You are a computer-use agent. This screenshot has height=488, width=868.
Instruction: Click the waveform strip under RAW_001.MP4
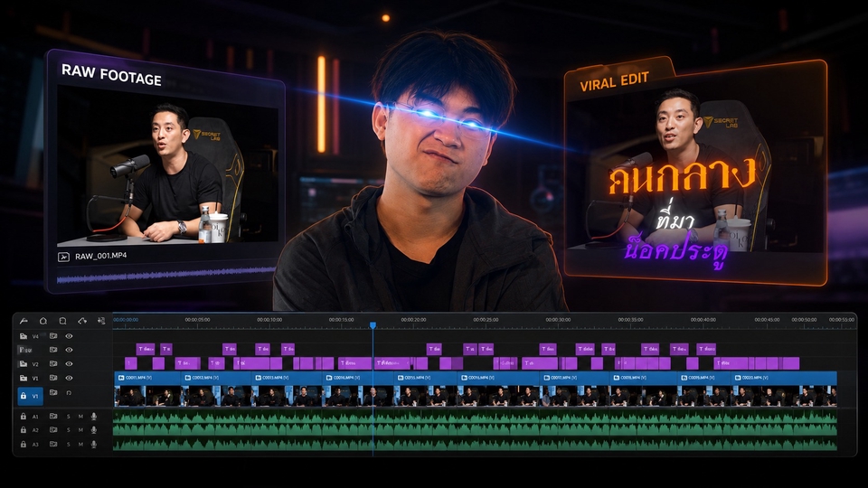click(166, 275)
